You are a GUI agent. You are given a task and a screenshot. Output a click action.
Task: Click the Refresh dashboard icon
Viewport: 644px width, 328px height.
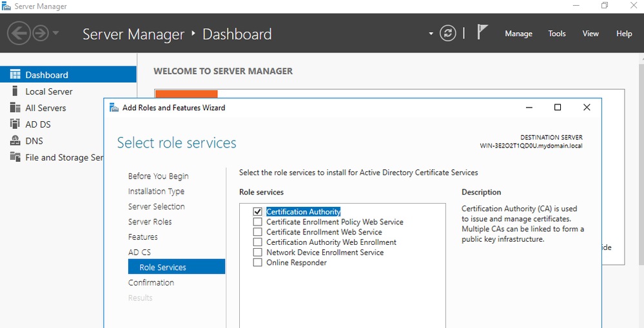pyautogui.click(x=447, y=34)
